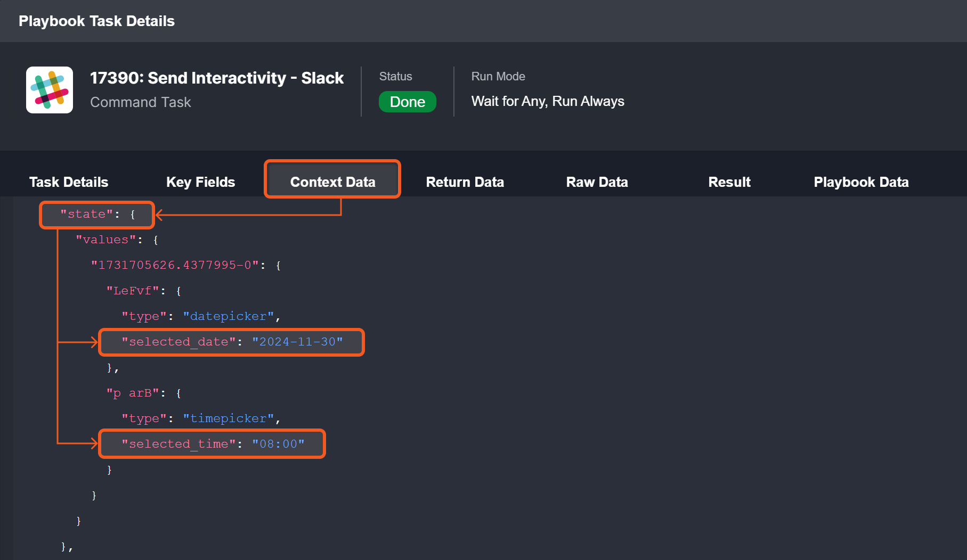967x560 pixels.
Task: Select the Context Data tab
Action: (332, 182)
